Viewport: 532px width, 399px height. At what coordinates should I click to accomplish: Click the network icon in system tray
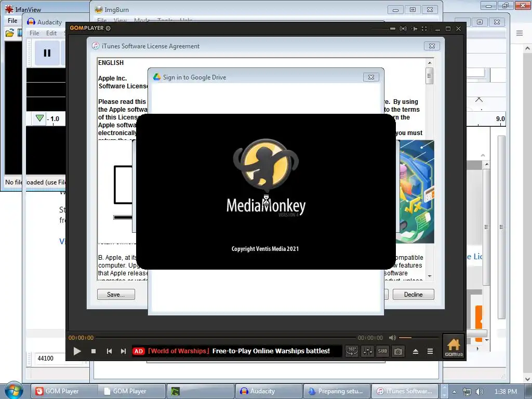coord(467,392)
